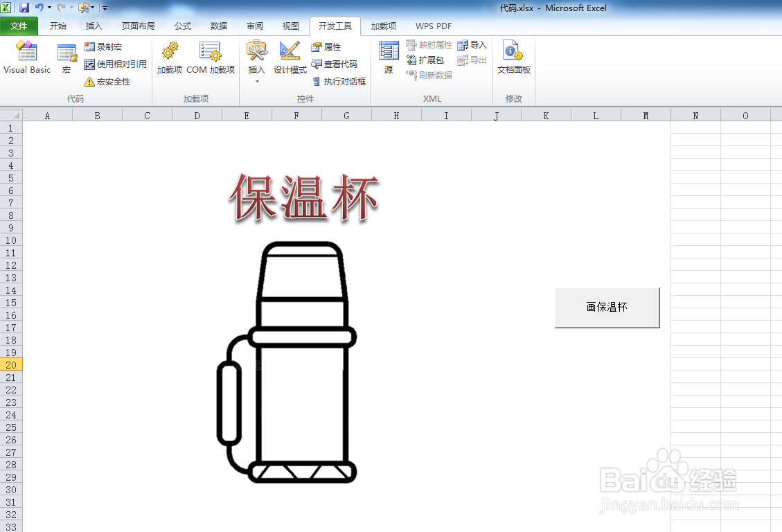Open the Undo history dropdown arrow

point(48,7)
